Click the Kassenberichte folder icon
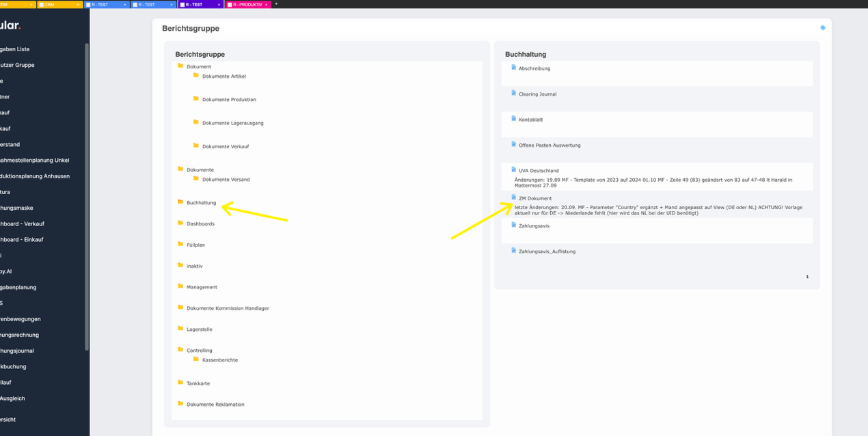The image size is (868, 436). pos(195,359)
